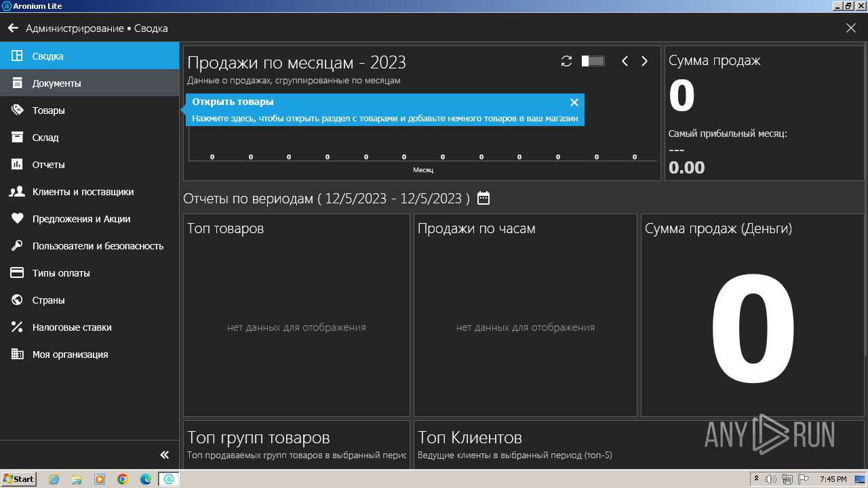Open Отчеты section
Screen dimensions: 868x488
click(x=90, y=165)
